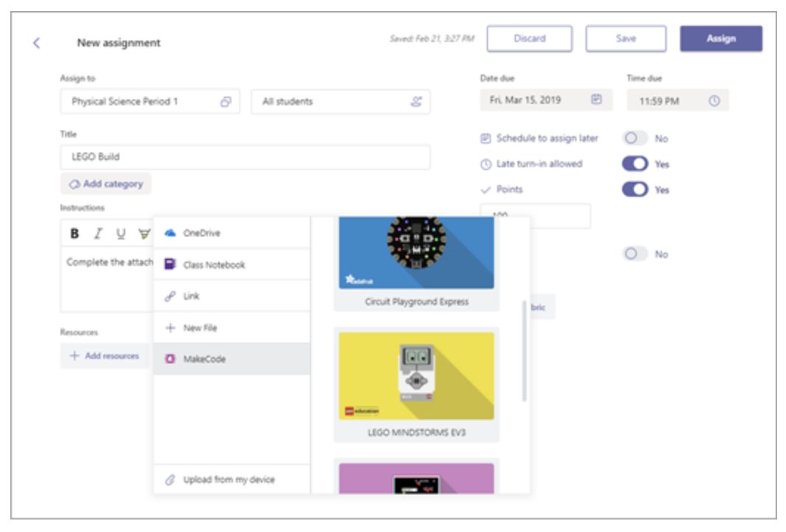The height and width of the screenshot is (532, 786).
Task: Click the Saved: Feb 21 timestamp text
Action: (432, 38)
